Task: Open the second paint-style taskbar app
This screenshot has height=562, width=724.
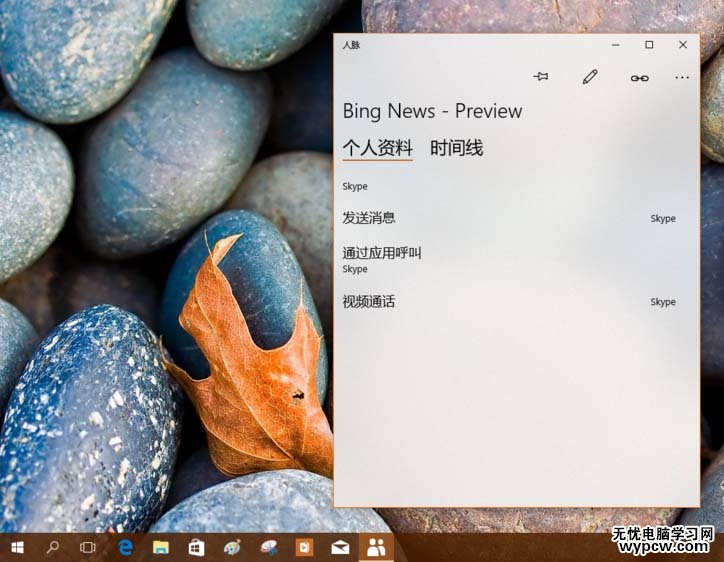Action: click(x=268, y=548)
